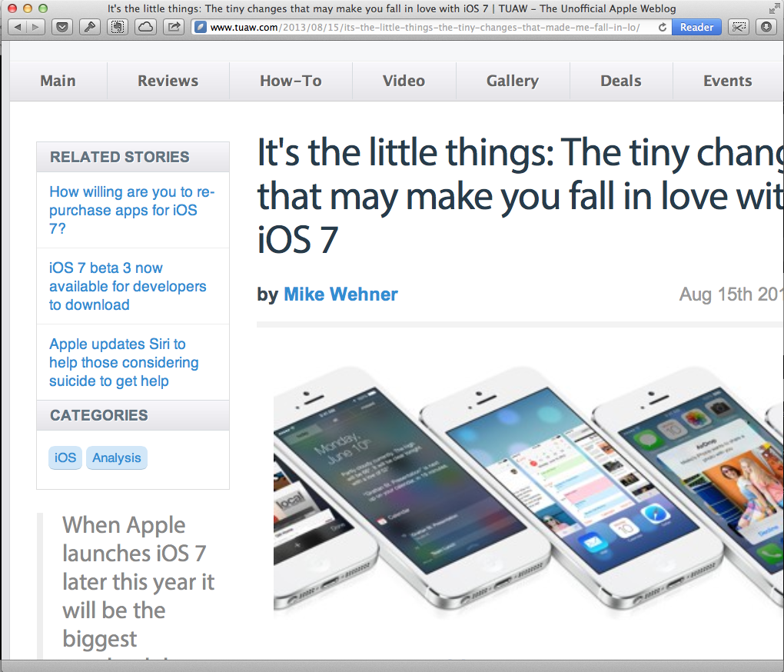Image resolution: width=784 pixels, height=672 pixels.
Task: Open the Gallery navigation tab
Action: (513, 81)
